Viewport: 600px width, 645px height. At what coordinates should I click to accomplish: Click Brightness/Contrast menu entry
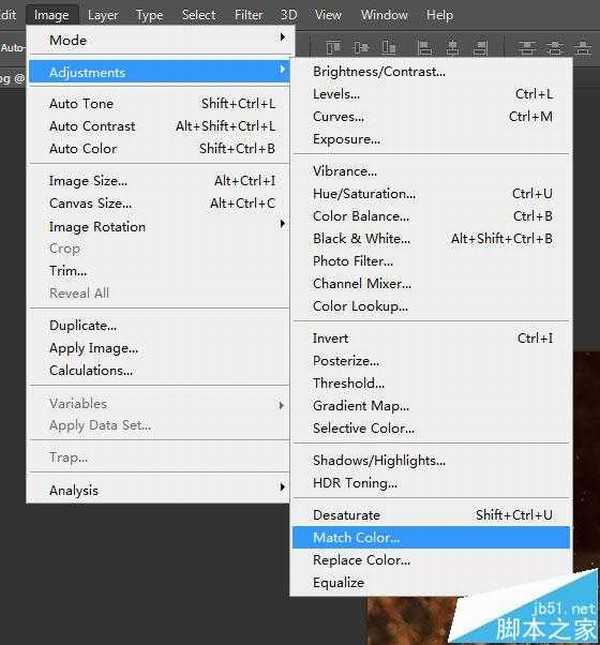(379, 72)
